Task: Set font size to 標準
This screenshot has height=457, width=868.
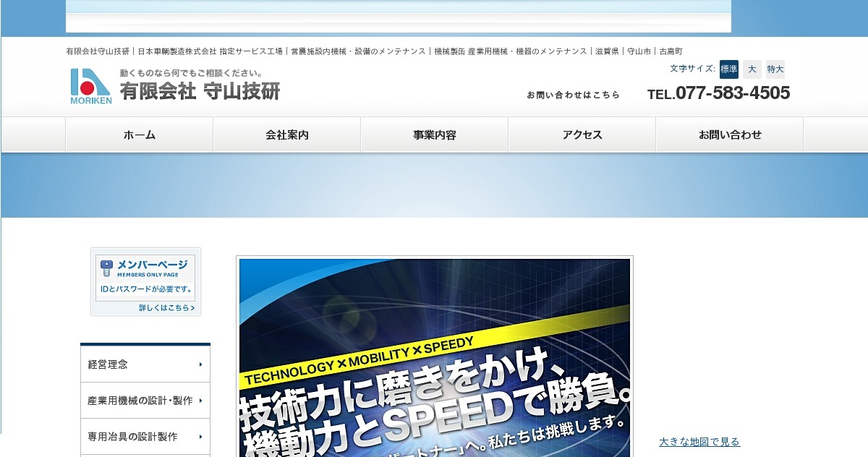Action: [729, 69]
